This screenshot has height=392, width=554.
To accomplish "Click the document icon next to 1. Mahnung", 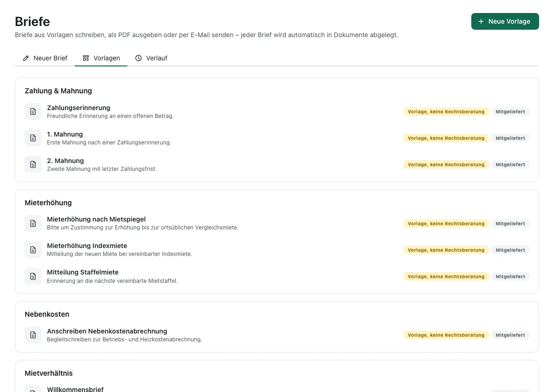I will tap(33, 138).
